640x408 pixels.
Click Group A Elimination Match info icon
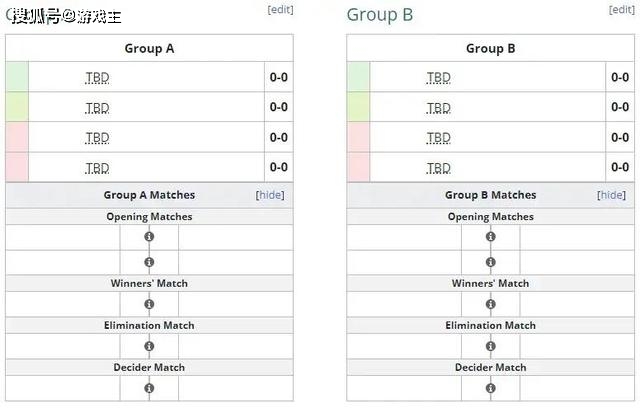pyautogui.click(x=149, y=346)
